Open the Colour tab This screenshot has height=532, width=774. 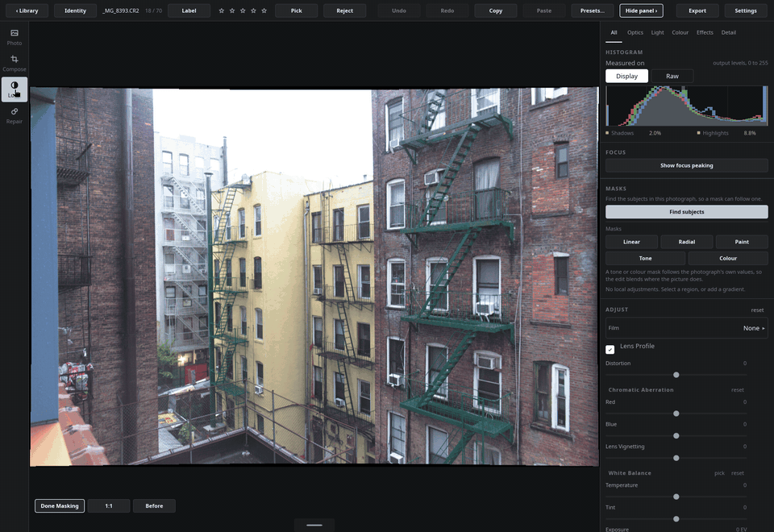(680, 32)
